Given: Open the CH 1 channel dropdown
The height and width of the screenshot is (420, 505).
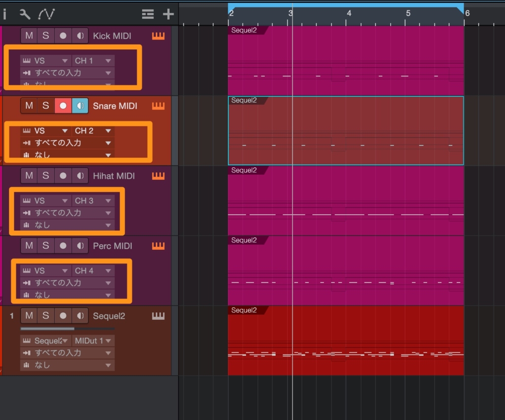Looking at the screenshot, I should tap(93, 61).
